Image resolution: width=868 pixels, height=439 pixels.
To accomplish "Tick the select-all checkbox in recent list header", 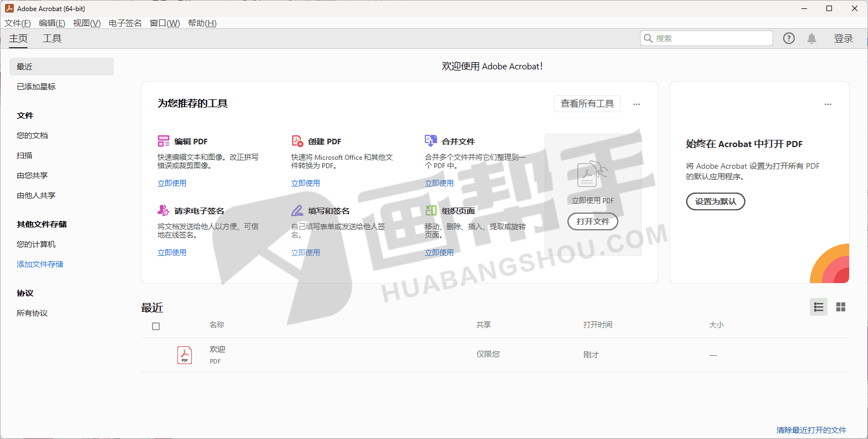I will coord(156,326).
